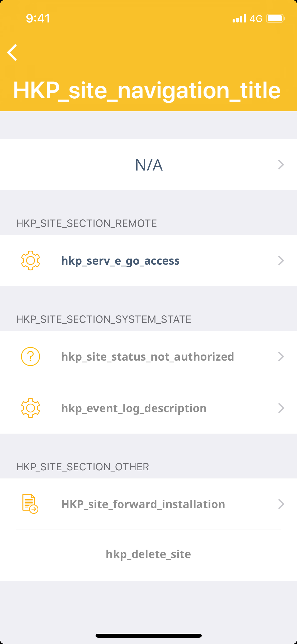Expand the N/A row chevron
The height and width of the screenshot is (644, 297).
(281, 165)
